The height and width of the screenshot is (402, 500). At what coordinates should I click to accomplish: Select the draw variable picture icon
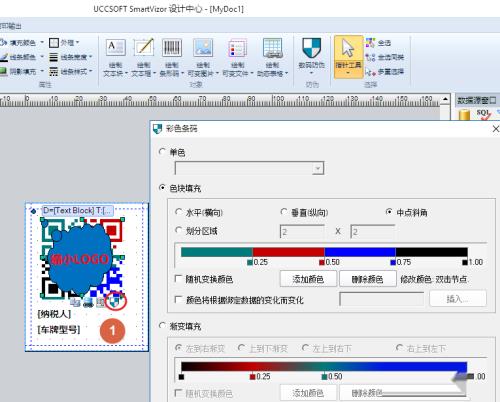[x=203, y=48]
